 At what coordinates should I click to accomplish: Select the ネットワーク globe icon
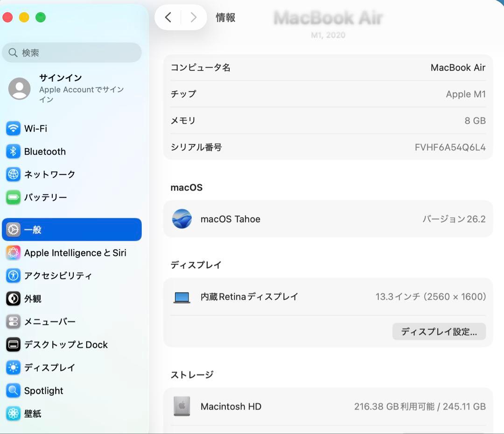[13, 174]
